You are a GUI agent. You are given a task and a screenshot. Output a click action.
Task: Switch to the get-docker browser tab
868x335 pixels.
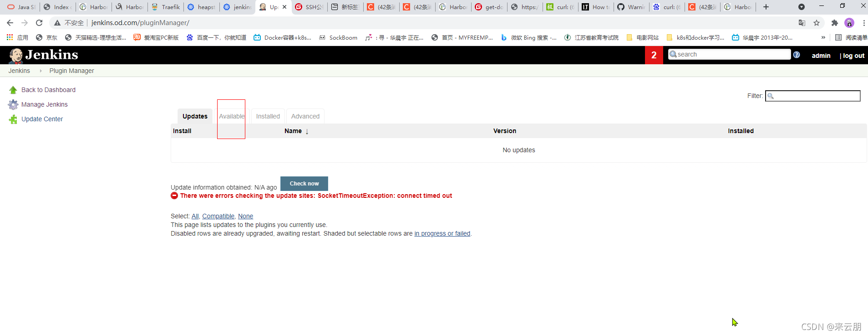(x=489, y=7)
